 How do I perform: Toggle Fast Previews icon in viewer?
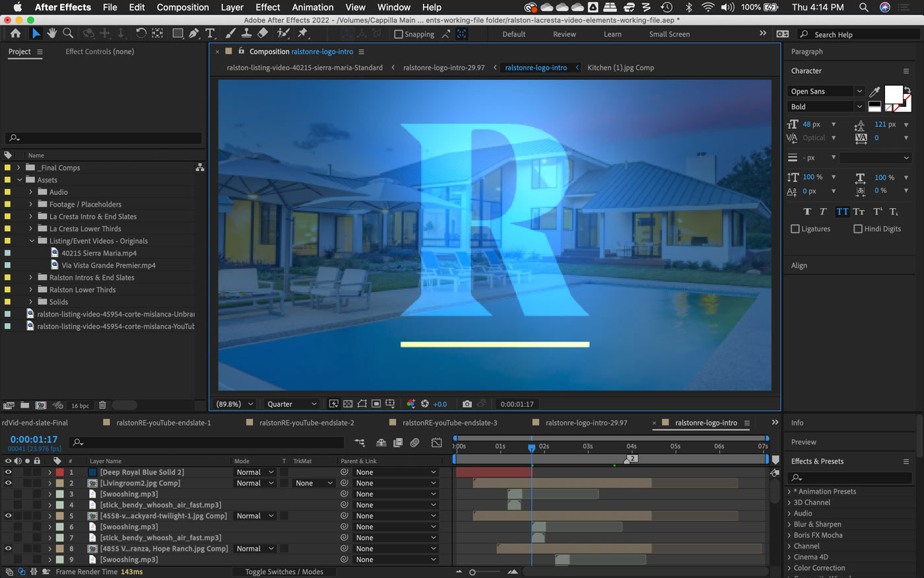(x=334, y=404)
